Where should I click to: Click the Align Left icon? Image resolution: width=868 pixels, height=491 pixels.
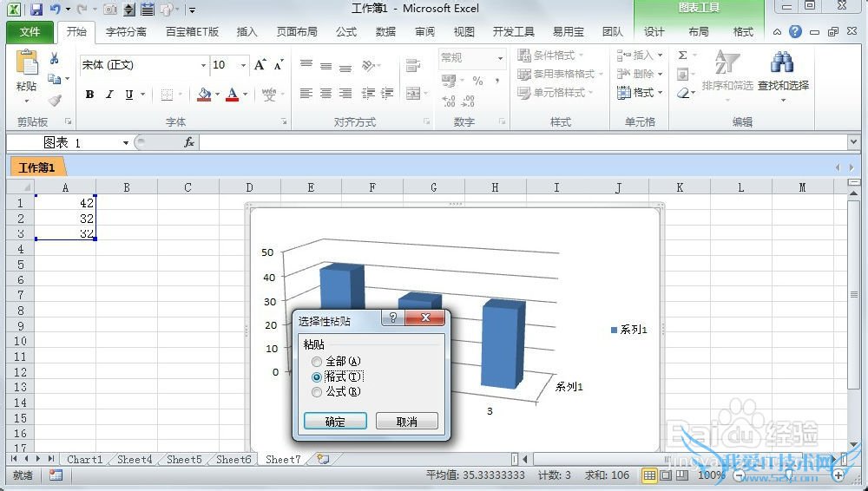tap(306, 93)
